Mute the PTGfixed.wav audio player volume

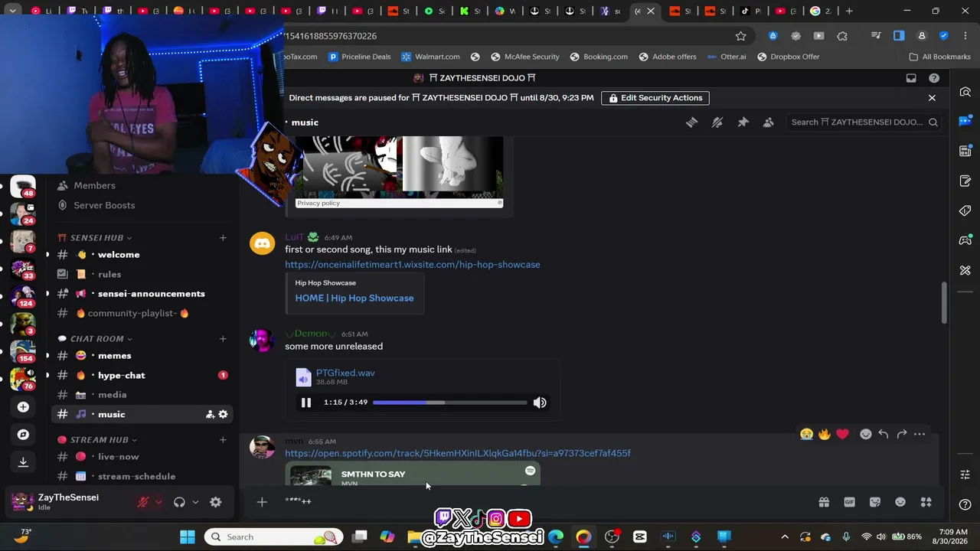point(540,403)
